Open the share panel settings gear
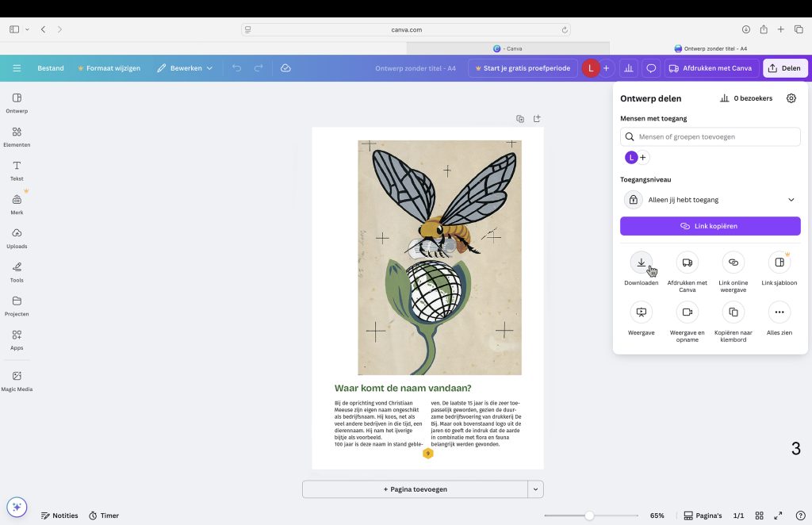This screenshot has height=525, width=812. coord(791,98)
